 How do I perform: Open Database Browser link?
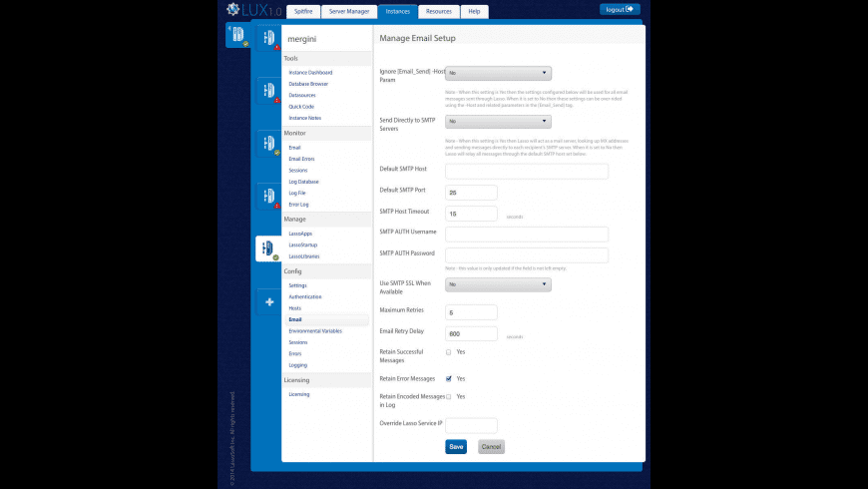308,84
